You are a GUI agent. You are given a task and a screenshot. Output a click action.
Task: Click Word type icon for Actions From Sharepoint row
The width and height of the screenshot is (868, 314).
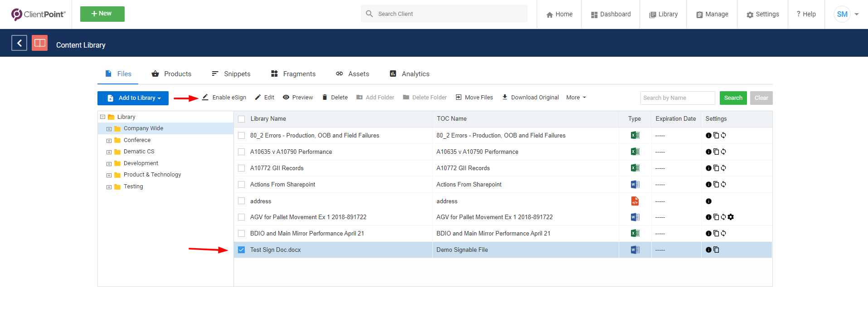coord(635,184)
